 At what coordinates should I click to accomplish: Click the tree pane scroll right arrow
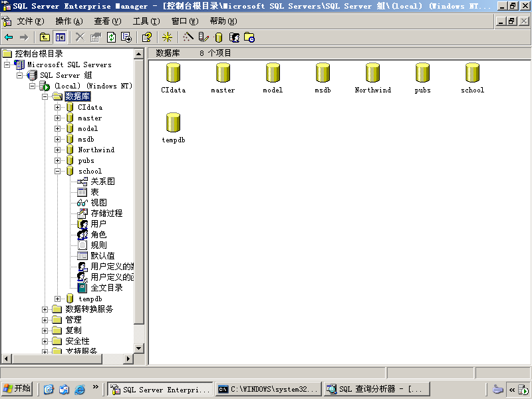click(128, 358)
